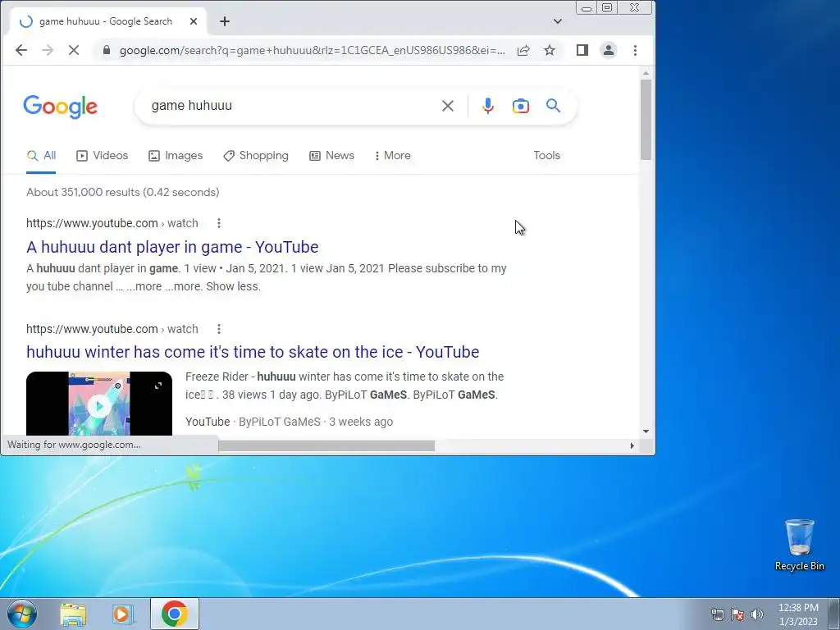The image size is (840, 630).
Task: Click the forward navigation arrow
Action: click(48, 50)
